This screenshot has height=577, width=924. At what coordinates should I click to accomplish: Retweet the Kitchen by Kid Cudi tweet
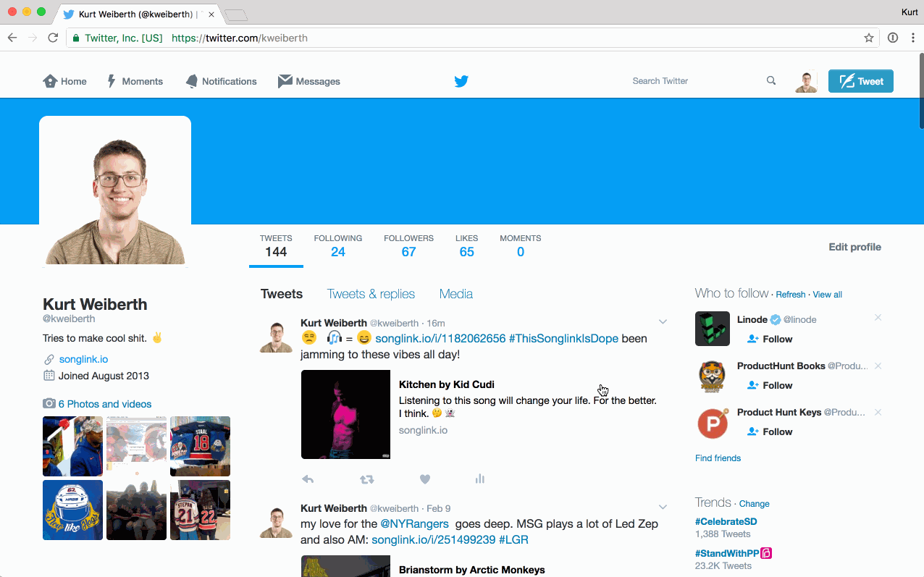[x=367, y=479]
